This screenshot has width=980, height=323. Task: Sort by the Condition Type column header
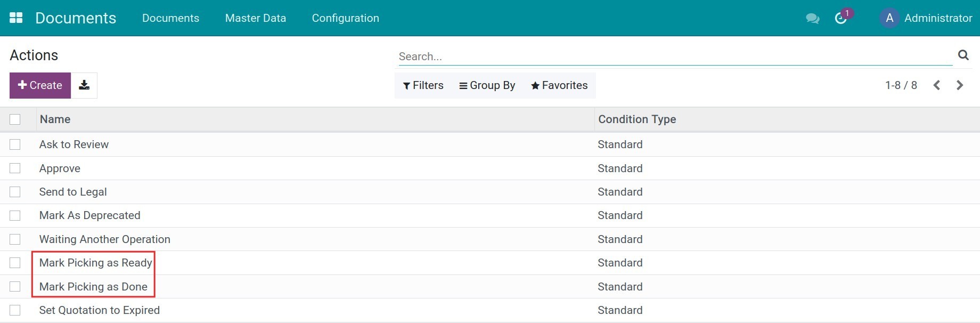[637, 119]
